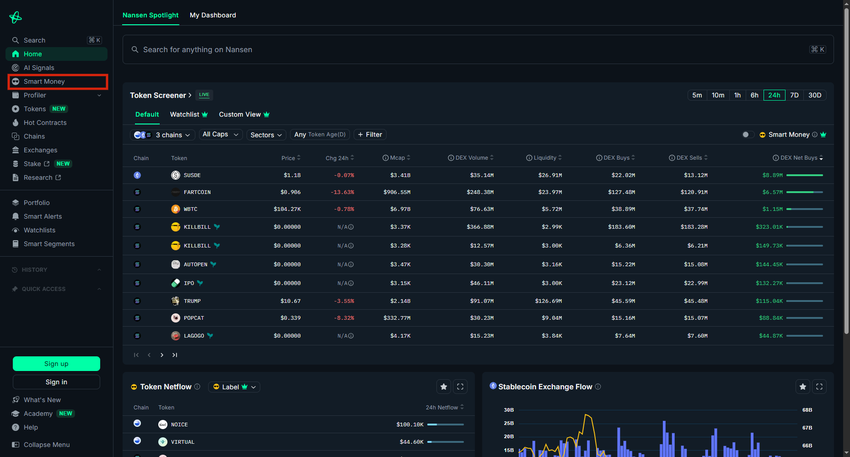
Task: Open the Watchlist tab in Token Screener
Action: [x=188, y=115]
